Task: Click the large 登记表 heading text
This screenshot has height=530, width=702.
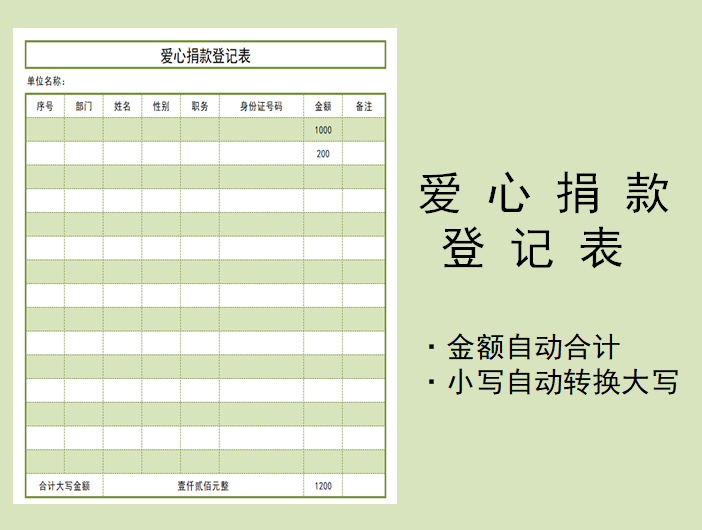Action: pos(533,248)
